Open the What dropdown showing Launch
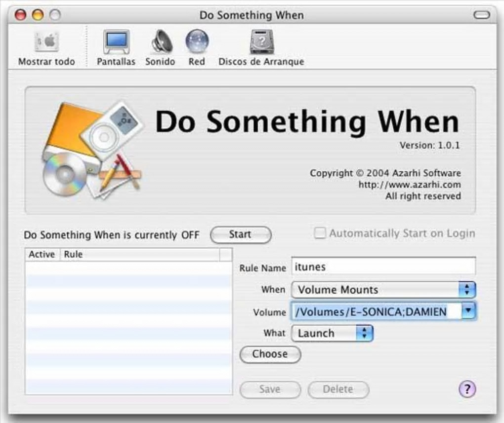 (x=332, y=333)
